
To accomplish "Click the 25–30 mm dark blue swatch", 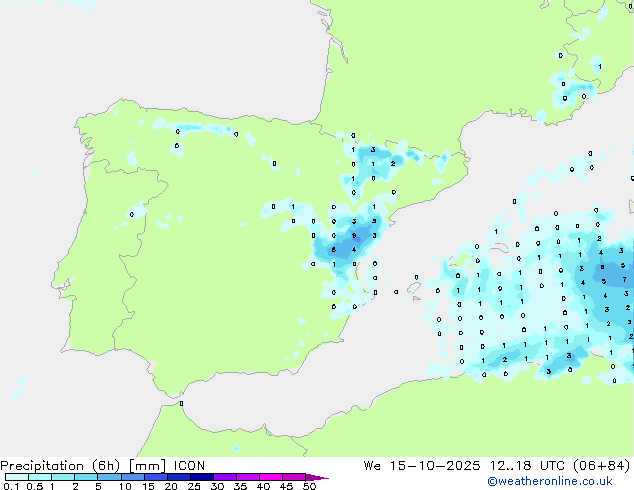I will point(201,477).
